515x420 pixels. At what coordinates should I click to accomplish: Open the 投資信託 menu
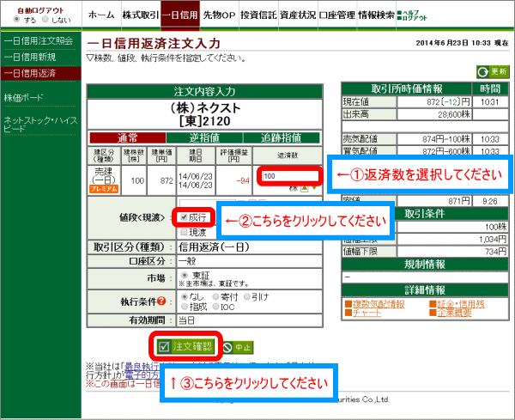click(258, 15)
